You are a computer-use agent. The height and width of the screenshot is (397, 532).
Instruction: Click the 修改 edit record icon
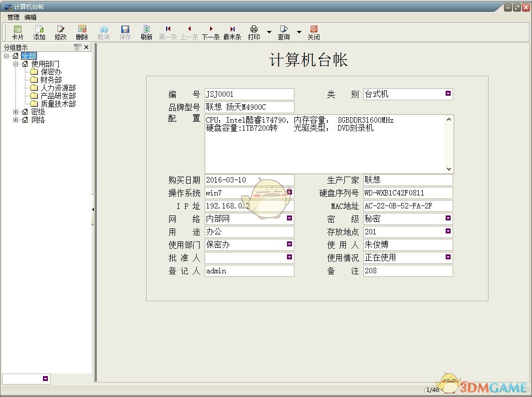click(x=60, y=32)
